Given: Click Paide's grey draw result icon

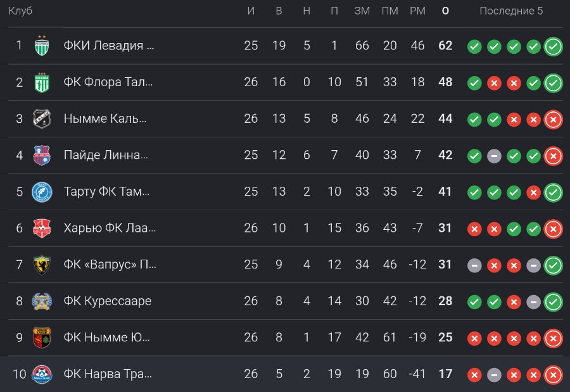Looking at the screenshot, I should click(x=494, y=156).
